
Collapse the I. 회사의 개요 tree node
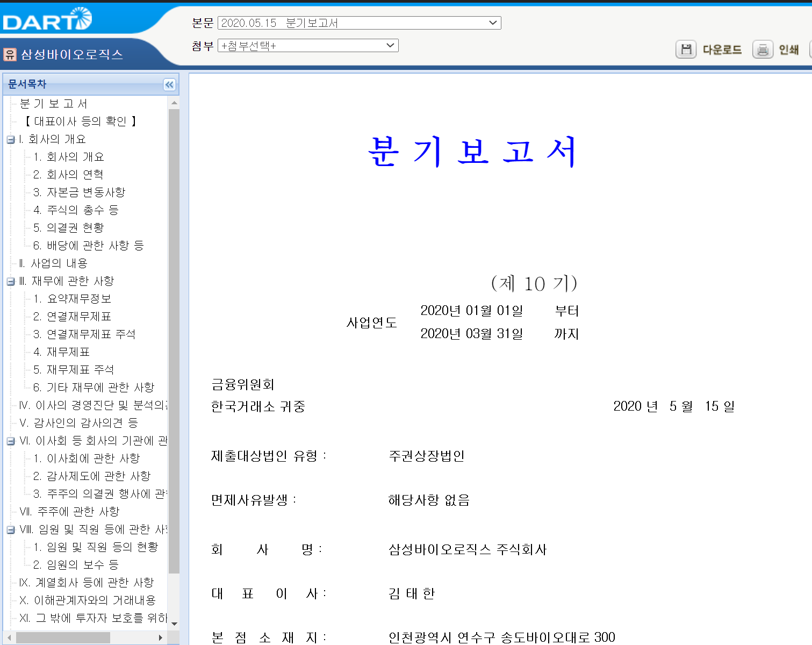click(x=11, y=140)
